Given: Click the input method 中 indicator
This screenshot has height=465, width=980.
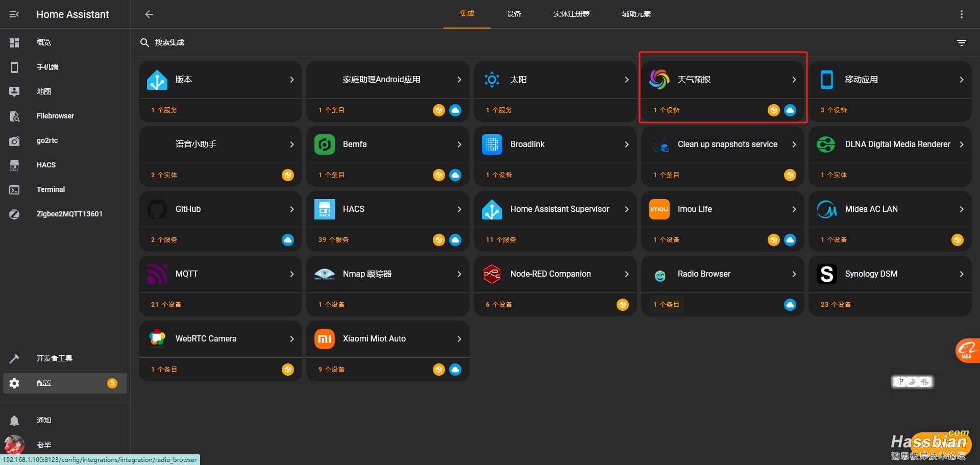Looking at the screenshot, I should coord(900,382).
